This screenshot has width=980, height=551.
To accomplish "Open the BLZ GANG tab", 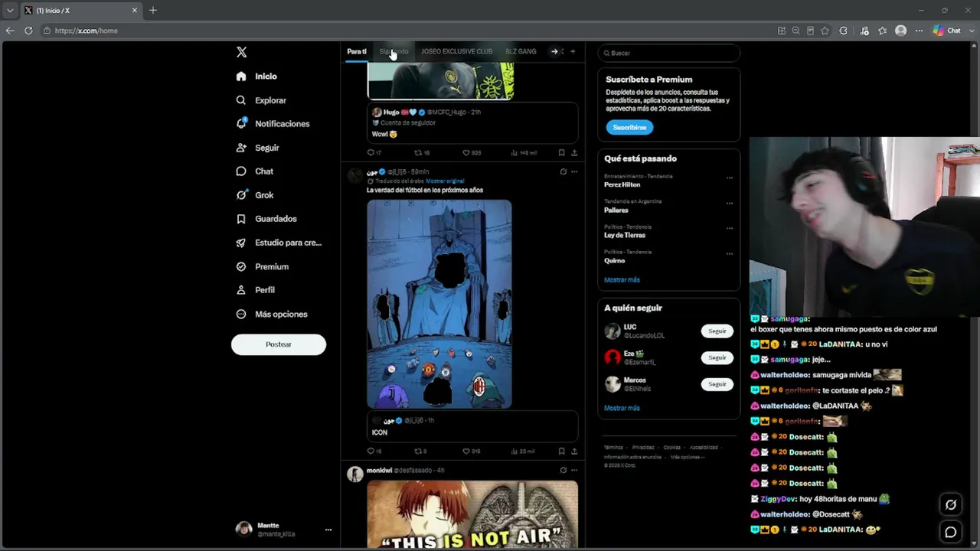I will point(521,51).
